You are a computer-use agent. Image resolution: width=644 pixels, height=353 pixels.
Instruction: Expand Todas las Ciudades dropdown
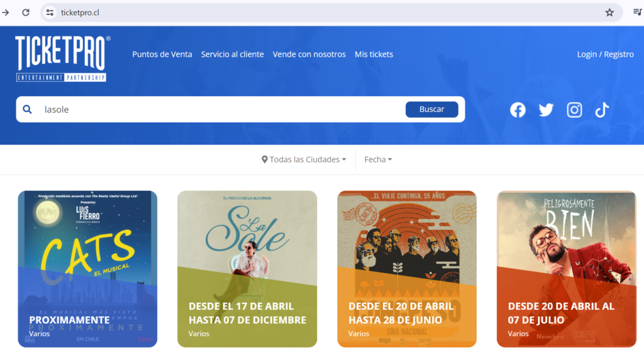(304, 160)
